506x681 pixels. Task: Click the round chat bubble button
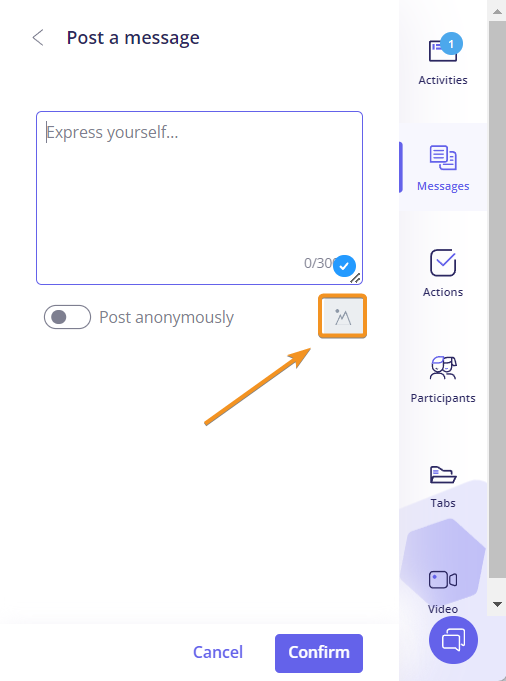pos(453,640)
